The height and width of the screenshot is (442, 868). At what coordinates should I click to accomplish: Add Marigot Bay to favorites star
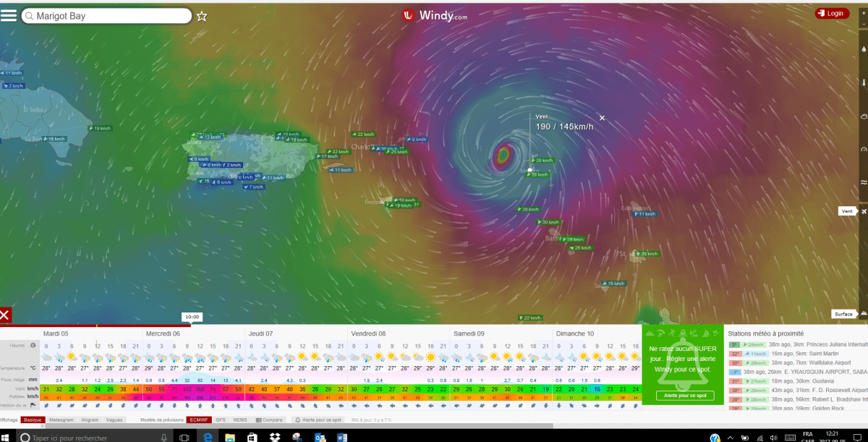(202, 16)
